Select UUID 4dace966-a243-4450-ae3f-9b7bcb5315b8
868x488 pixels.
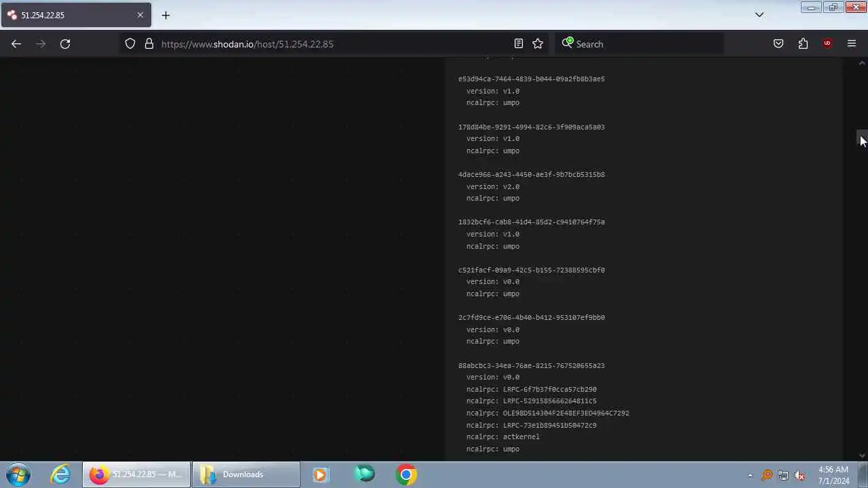pyautogui.click(x=531, y=174)
